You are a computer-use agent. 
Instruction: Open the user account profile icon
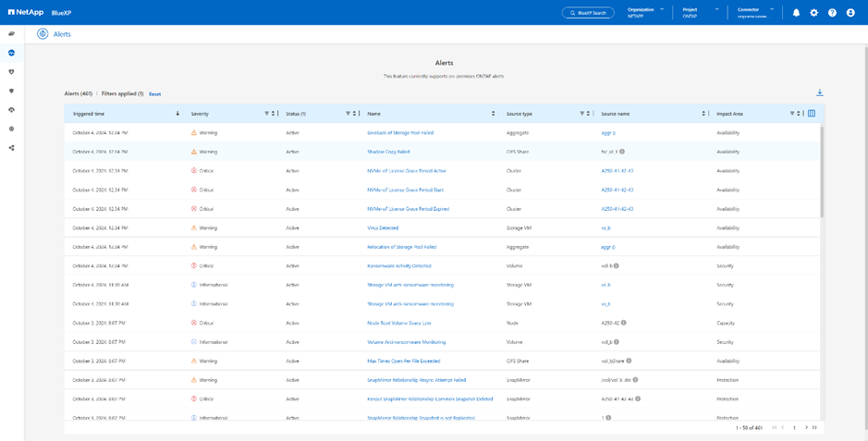click(x=850, y=13)
